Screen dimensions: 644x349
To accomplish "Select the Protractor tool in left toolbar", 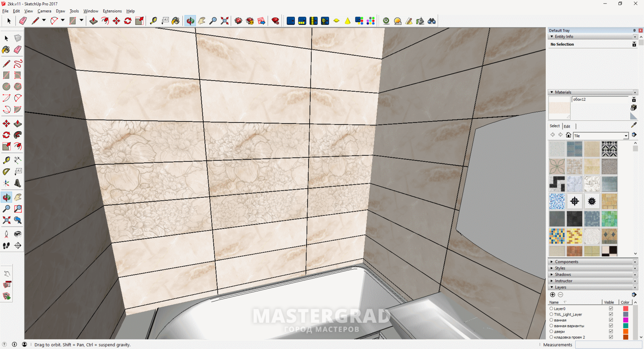I will 6,171.
